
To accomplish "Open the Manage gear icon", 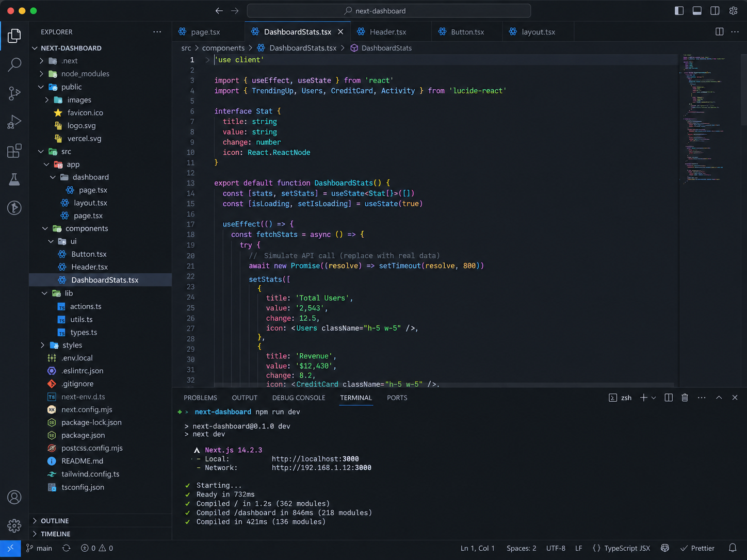I will [x=14, y=525].
